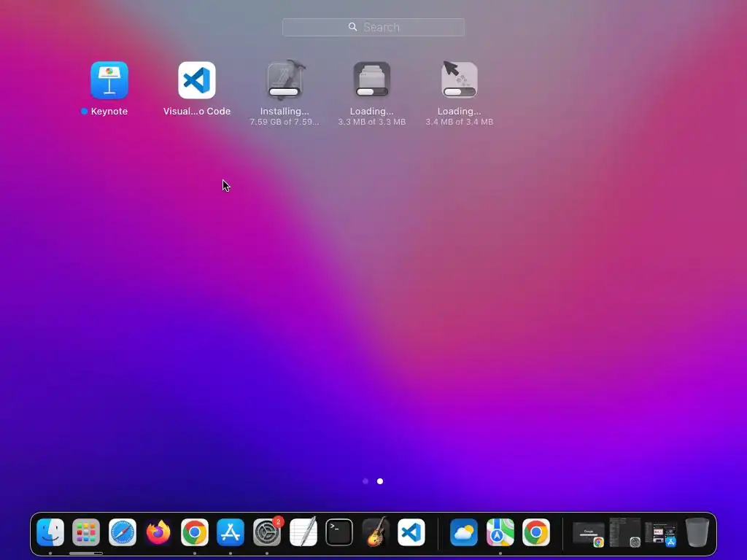Select the Loading app at 3.3 MB
The image size is (747, 560).
[371, 80]
